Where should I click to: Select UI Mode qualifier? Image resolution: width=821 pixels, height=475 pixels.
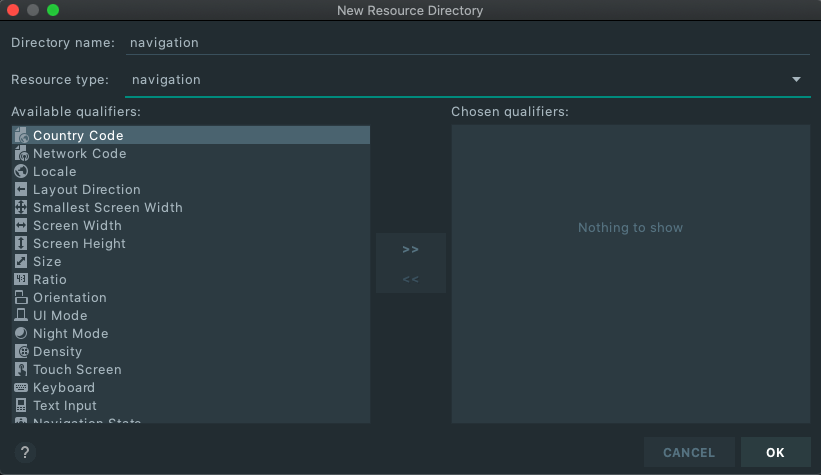point(191,315)
